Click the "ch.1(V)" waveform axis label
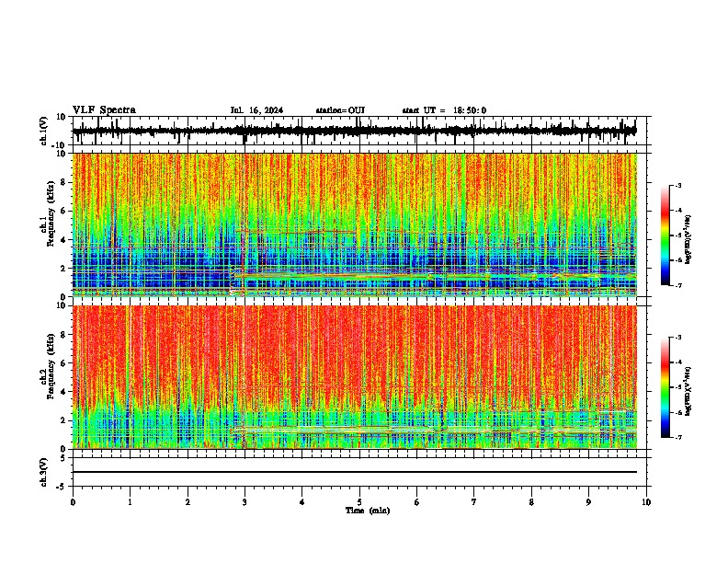This screenshot has height=563, width=728. pyautogui.click(x=44, y=131)
